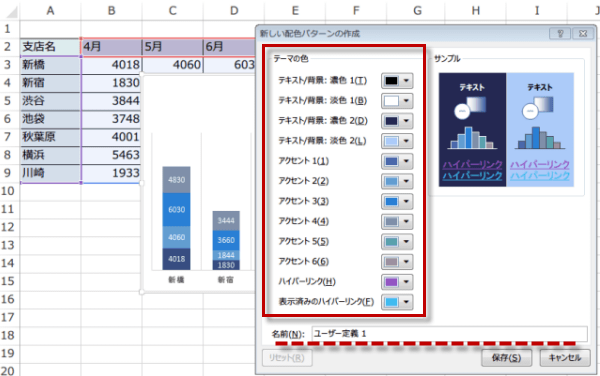Viewport: 600px width, 376px height.
Task: Select cell 池袋
Action: tap(50, 119)
